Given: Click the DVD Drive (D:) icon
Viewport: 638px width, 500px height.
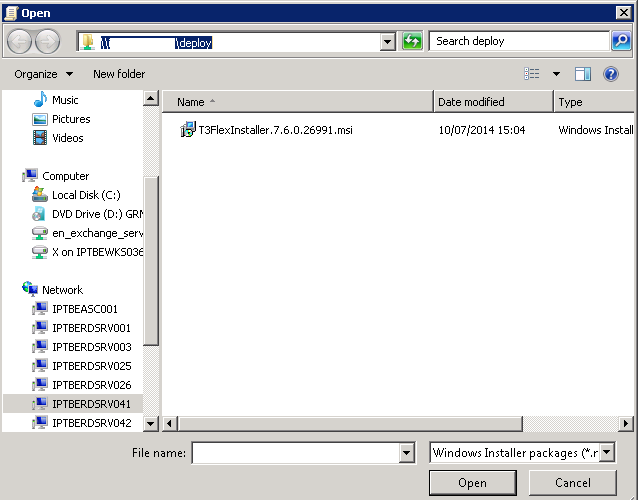Looking at the screenshot, I should (x=39, y=214).
